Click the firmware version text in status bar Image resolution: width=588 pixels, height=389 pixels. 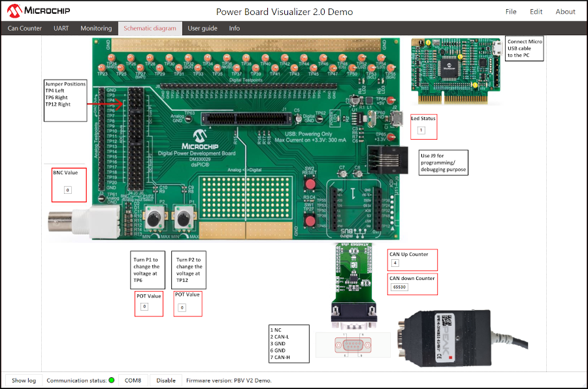[x=229, y=381]
